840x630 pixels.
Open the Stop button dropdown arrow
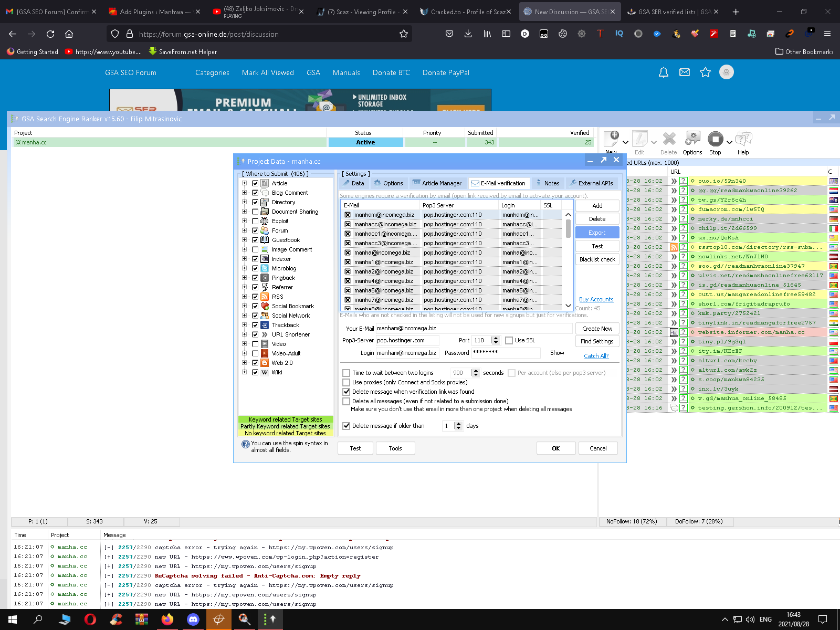click(729, 142)
